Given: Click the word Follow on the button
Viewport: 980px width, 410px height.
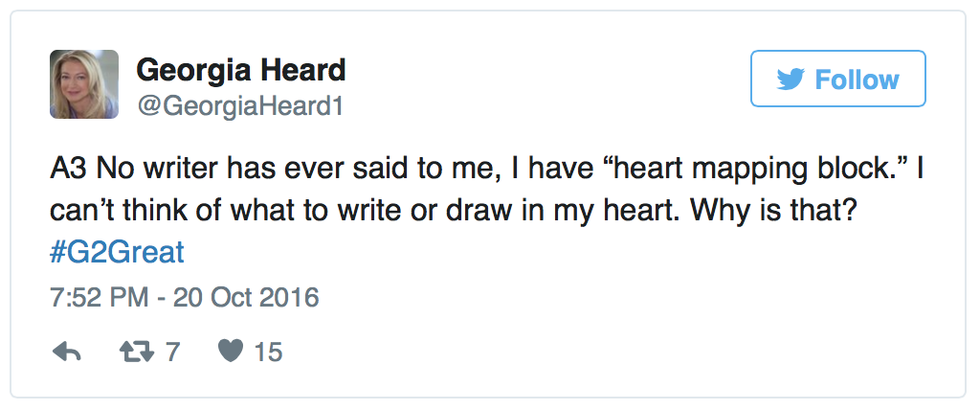Looking at the screenshot, I should point(857,80).
